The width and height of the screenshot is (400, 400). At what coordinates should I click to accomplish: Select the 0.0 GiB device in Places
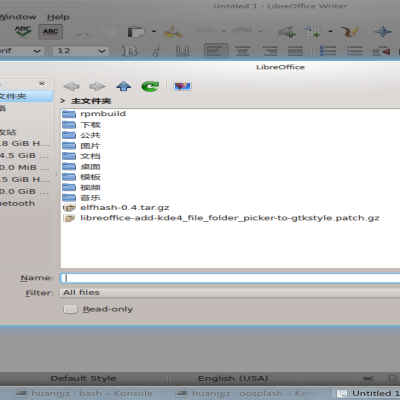tap(25, 192)
